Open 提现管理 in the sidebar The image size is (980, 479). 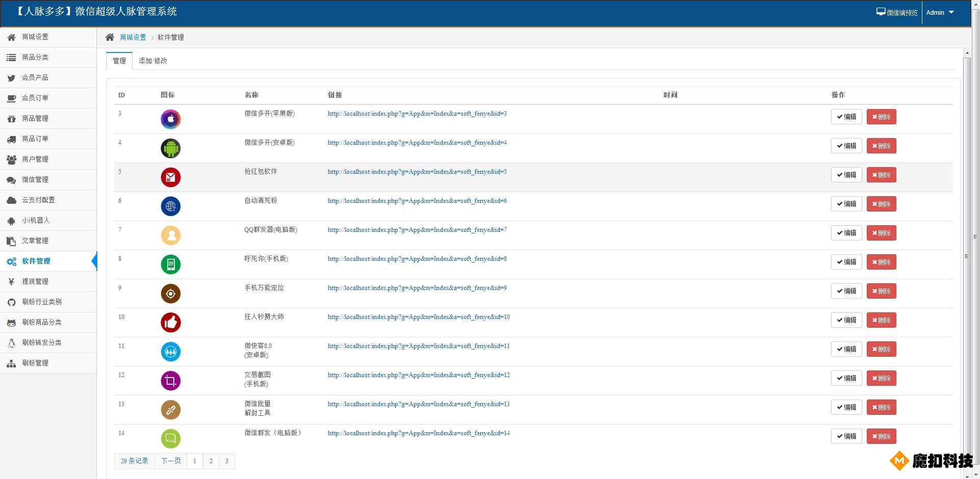tap(48, 282)
